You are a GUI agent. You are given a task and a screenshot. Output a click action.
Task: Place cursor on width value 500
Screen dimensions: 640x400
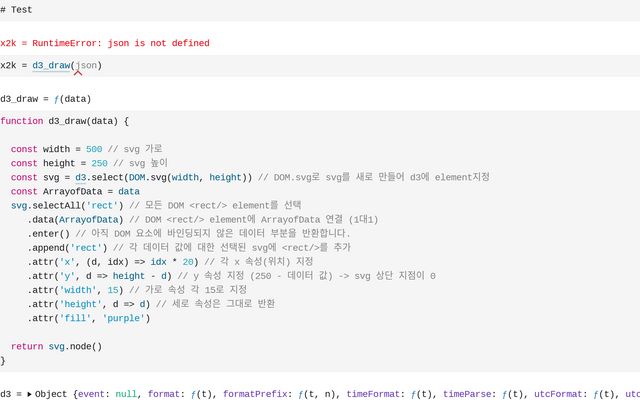94,149
